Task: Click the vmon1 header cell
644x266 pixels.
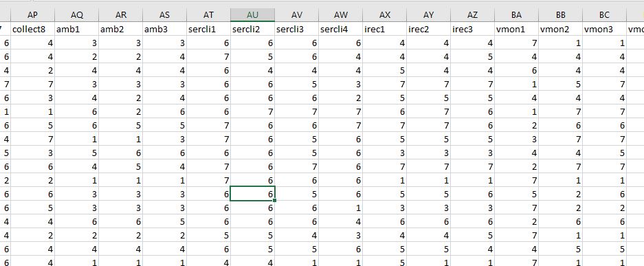Action: pos(516,29)
